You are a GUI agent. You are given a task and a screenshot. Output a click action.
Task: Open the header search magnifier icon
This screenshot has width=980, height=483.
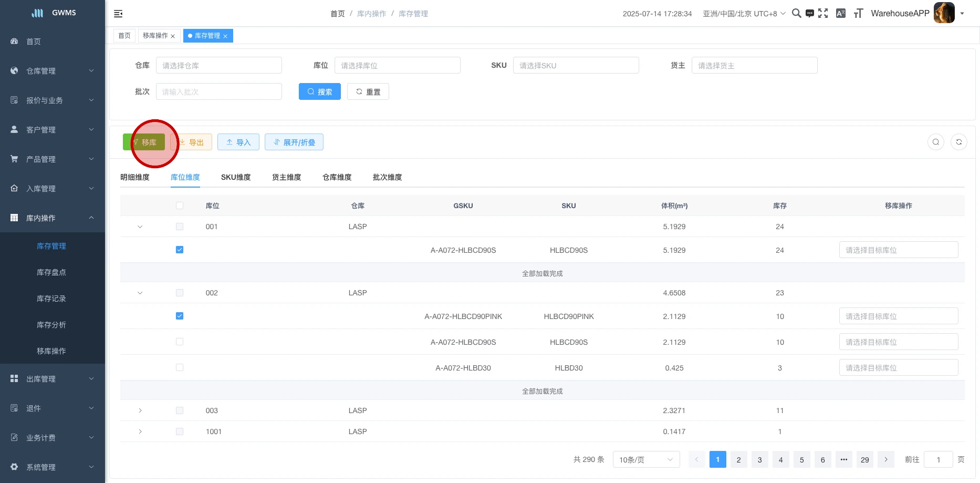coord(796,14)
